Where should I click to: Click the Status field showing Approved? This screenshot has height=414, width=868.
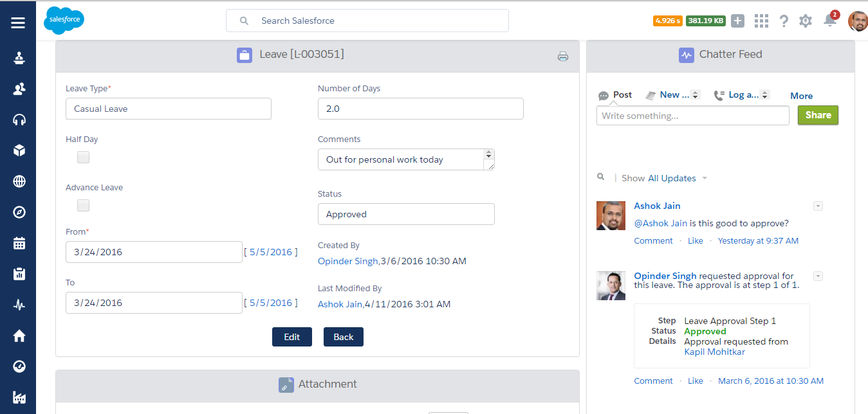pyautogui.click(x=406, y=214)
